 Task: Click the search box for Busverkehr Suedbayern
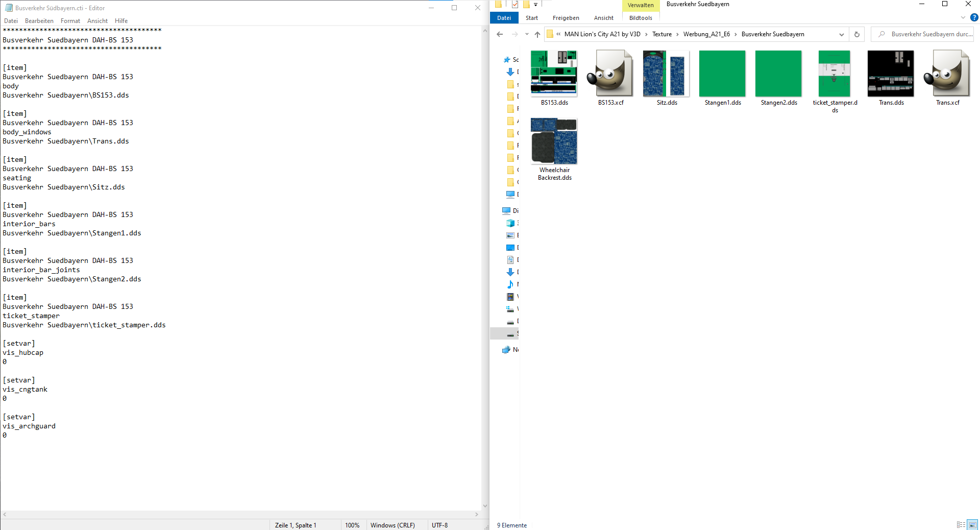point(926,34)
